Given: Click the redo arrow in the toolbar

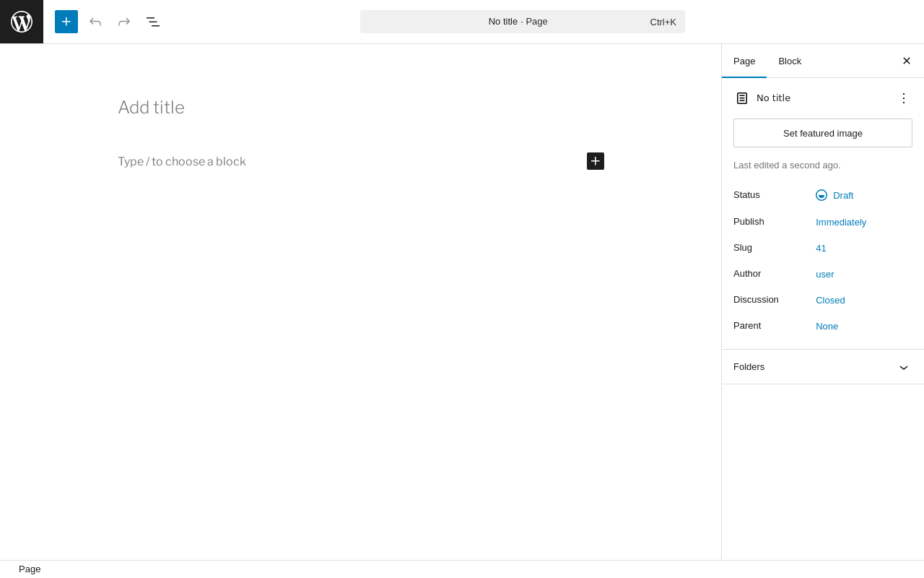Looking at the screenshot, I should (124, 22).
